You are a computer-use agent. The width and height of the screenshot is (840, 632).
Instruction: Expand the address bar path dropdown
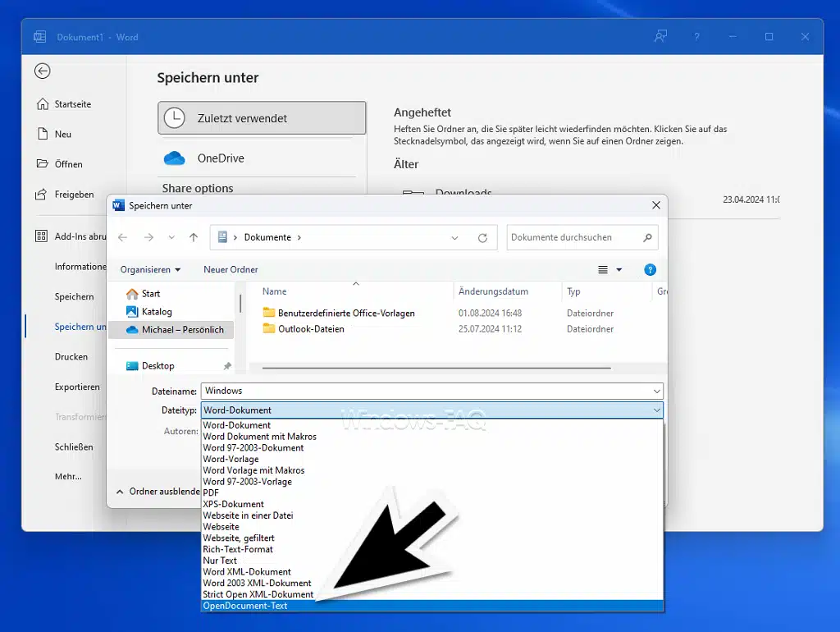(455, 237)
